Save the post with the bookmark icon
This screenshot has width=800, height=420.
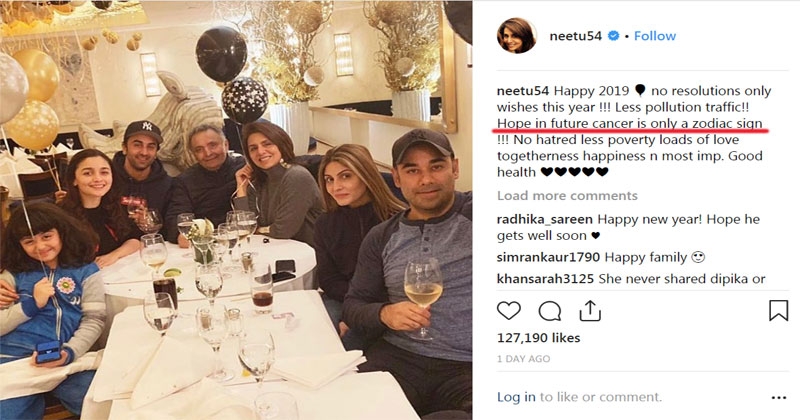point(778,311)
